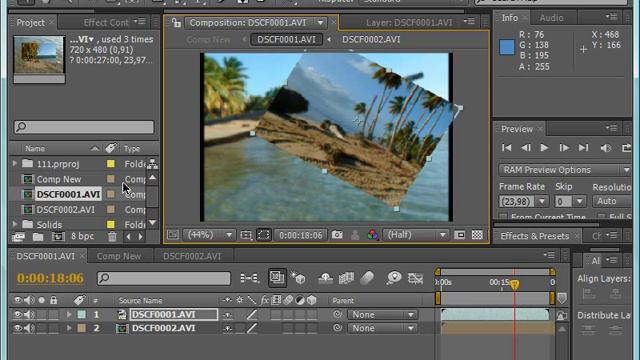Create a new folder in Project panel
640x360 pixels.
click(x=38, y=236)
